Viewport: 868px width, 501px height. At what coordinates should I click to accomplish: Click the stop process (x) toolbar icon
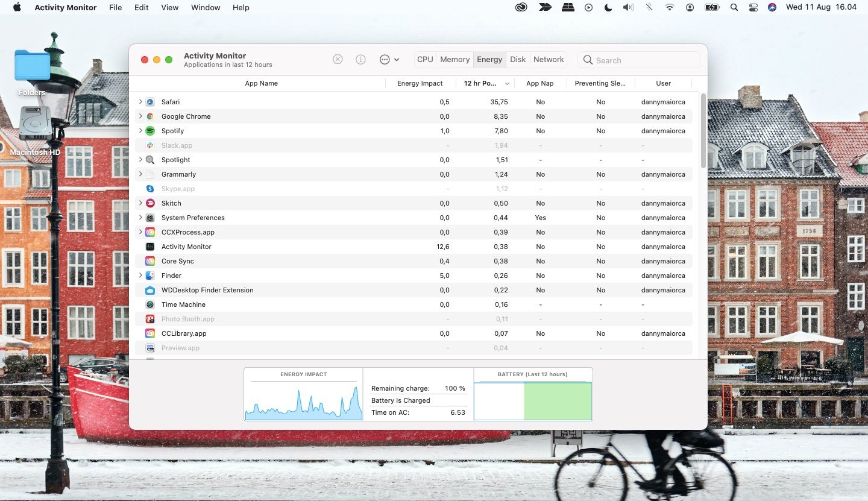point(338,59)
